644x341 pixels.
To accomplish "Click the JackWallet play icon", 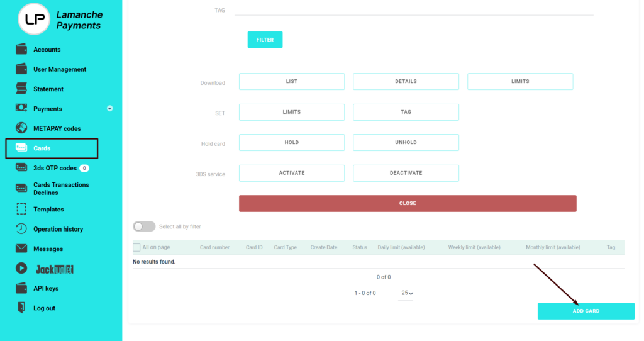I will [21, 269].
